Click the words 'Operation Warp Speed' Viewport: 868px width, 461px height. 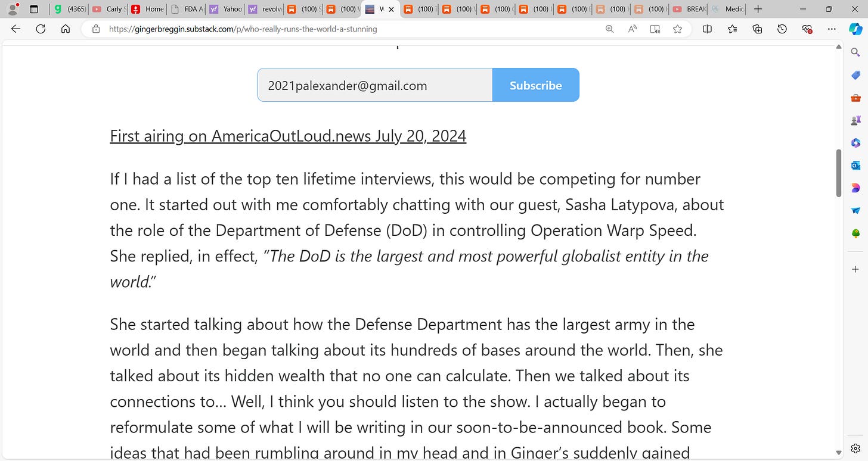tap(613, 230)
